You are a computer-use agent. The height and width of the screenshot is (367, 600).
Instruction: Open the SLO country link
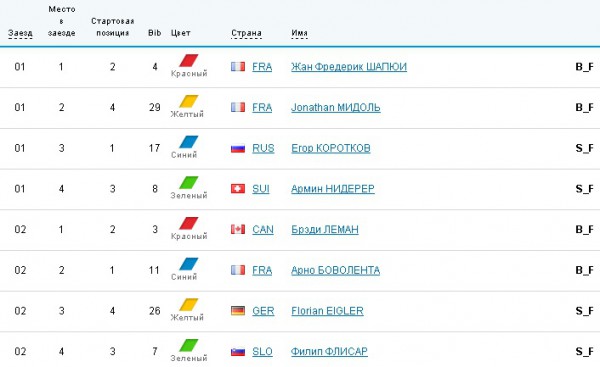[262, 351]
